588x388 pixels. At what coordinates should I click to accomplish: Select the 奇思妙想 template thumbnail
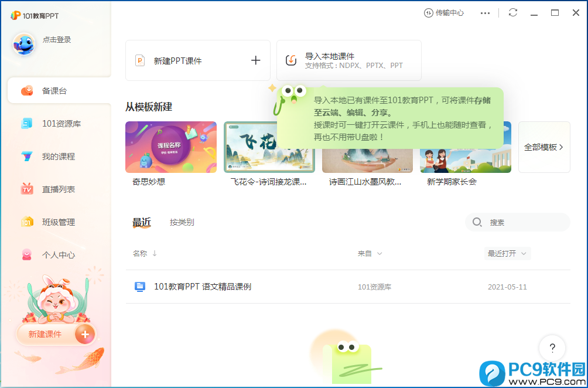click(171, 147)
